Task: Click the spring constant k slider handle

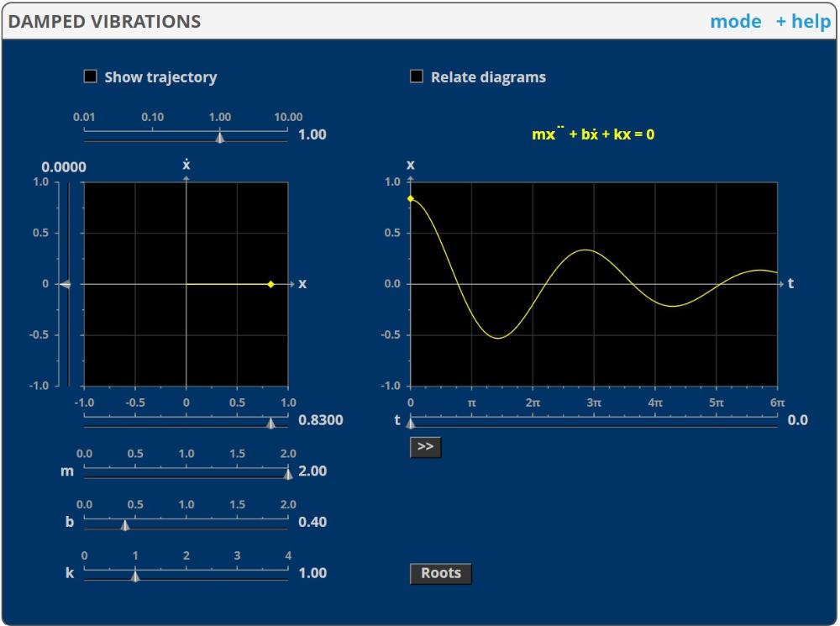Action: (135, 576)
